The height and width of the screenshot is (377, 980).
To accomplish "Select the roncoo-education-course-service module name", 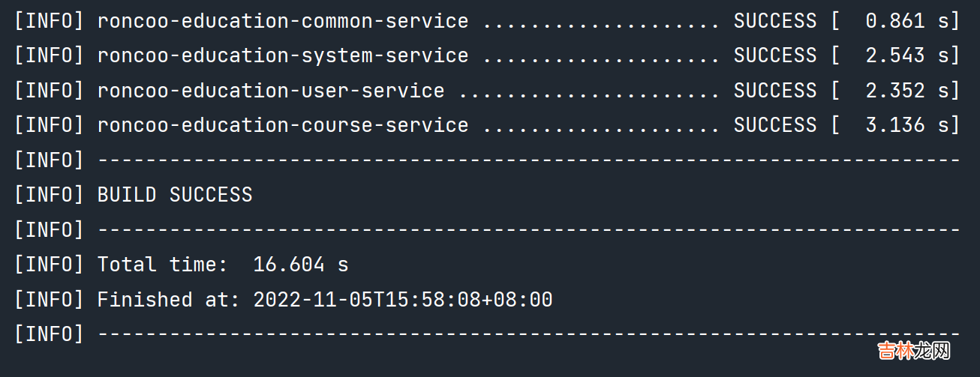I will [282, 125].
